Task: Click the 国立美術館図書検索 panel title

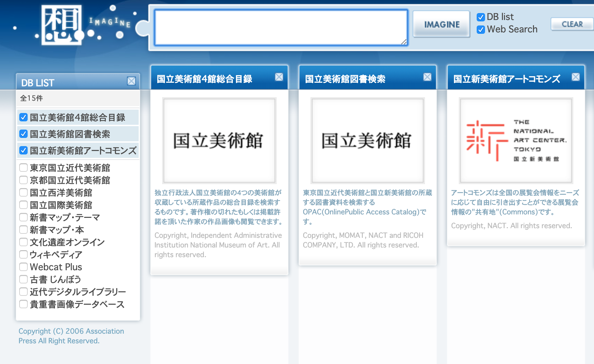Action: [345, 79]
